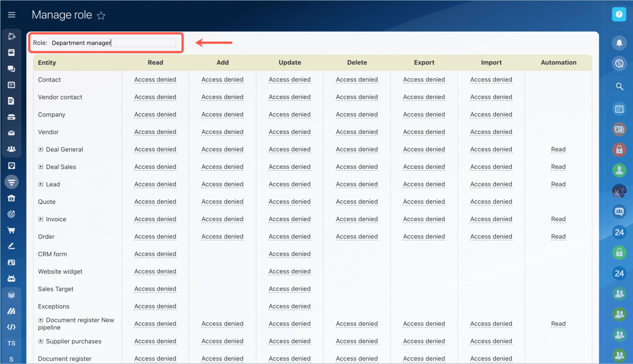633x364 pixels.
Task: Open the Tasks checkmark icon
Action: [11, 166]
